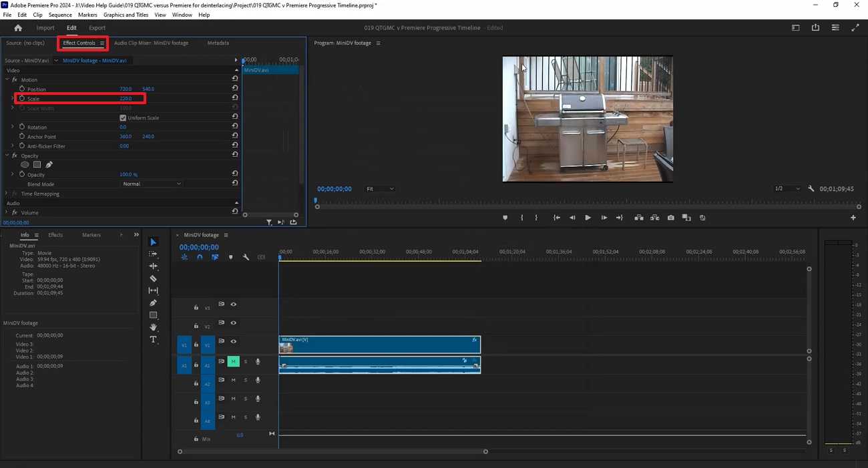This screenshot has width=868, height=468.
Task: Expand Time Remapping effect
Action: (x=7, y=194)
